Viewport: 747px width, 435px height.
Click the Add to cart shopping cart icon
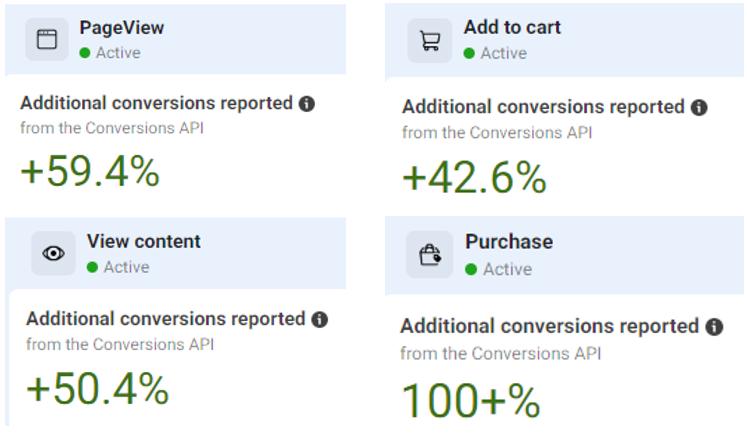tap(430, 40)
